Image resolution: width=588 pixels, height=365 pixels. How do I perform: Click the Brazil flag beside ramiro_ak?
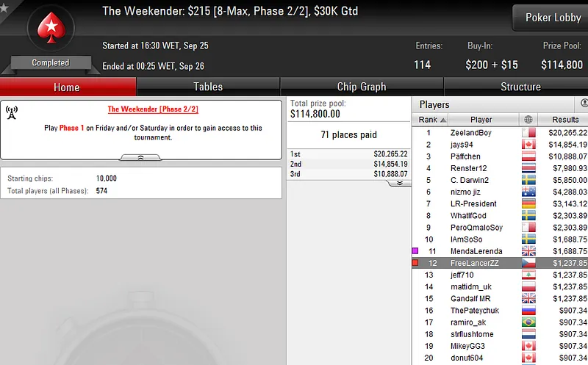pos(528,322)
